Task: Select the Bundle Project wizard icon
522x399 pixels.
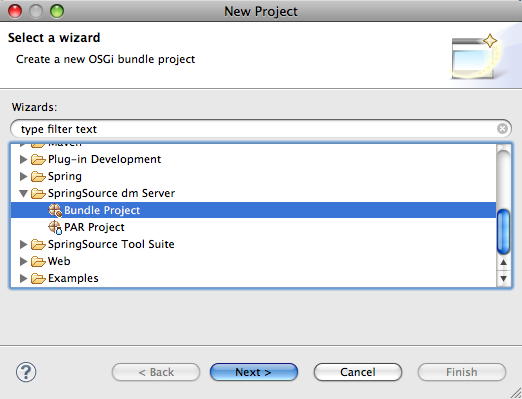Action: click(55, 210)
